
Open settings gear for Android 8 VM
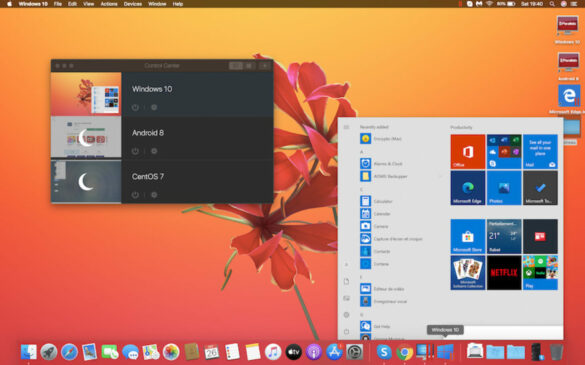point(154,151)
